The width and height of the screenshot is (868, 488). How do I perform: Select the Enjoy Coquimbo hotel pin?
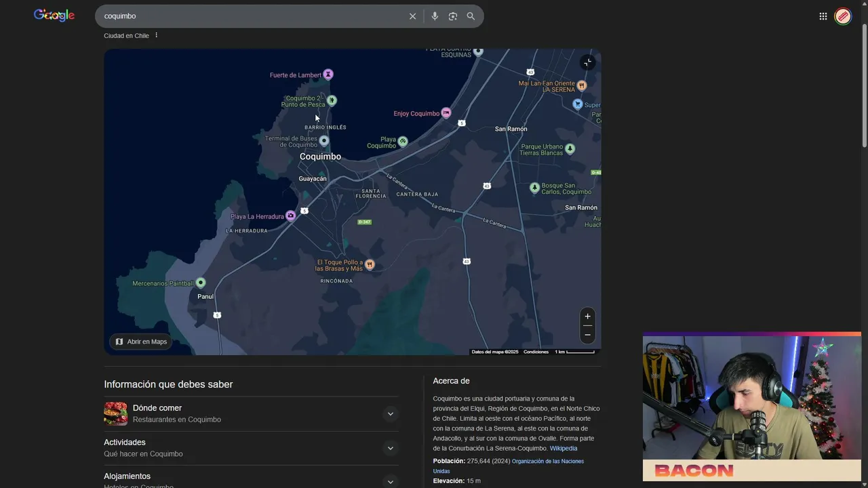coord(446,113)
